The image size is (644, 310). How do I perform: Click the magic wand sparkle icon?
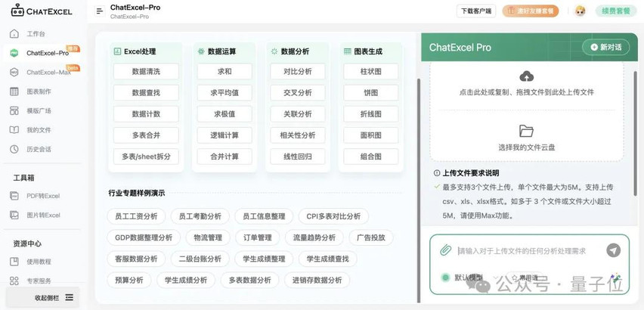(x=615, y=277)
